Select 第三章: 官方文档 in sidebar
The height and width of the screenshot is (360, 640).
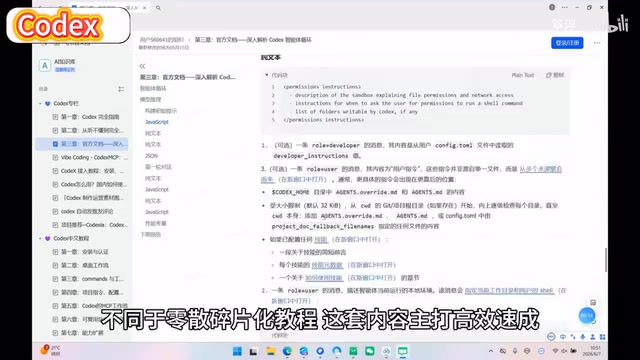click(82, 144)
